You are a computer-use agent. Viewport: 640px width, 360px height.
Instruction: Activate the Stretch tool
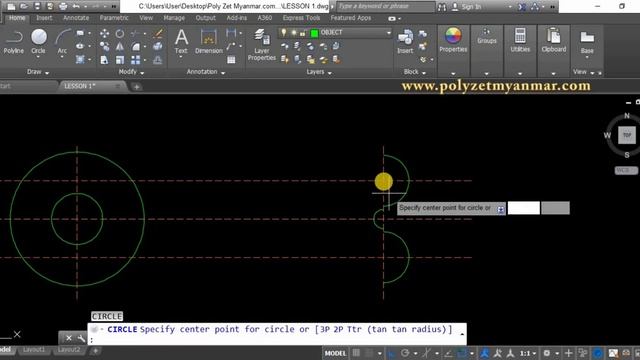(x=104, y=60)
